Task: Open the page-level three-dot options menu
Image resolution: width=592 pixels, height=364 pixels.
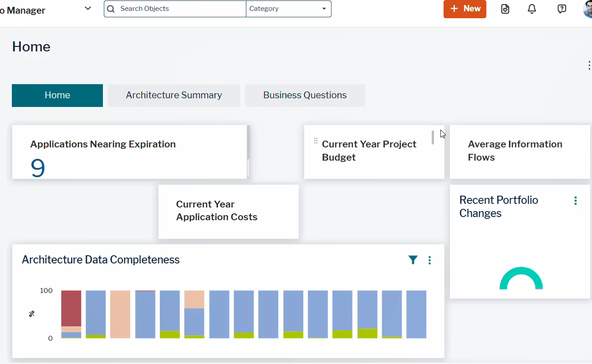Action: coord(589,66)
